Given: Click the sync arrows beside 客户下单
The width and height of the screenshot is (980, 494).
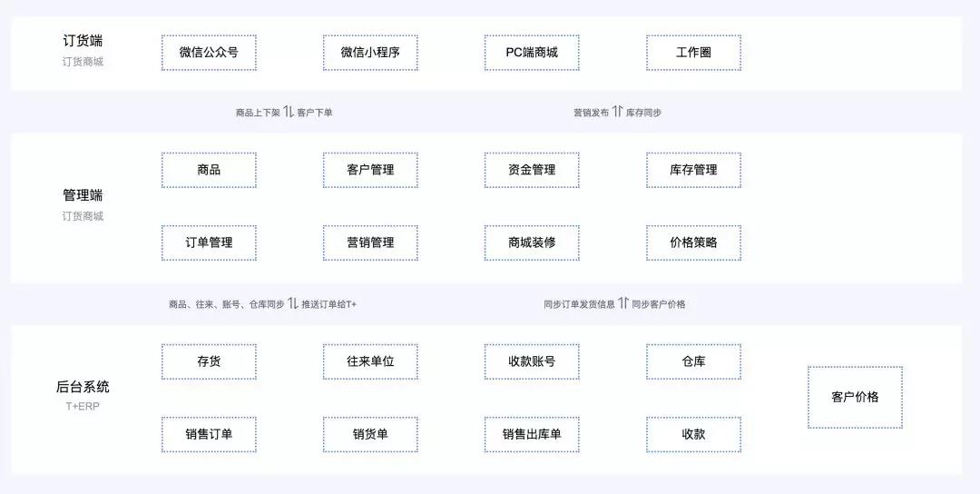Looking at the screenshot, I should [x=289, y=112].
